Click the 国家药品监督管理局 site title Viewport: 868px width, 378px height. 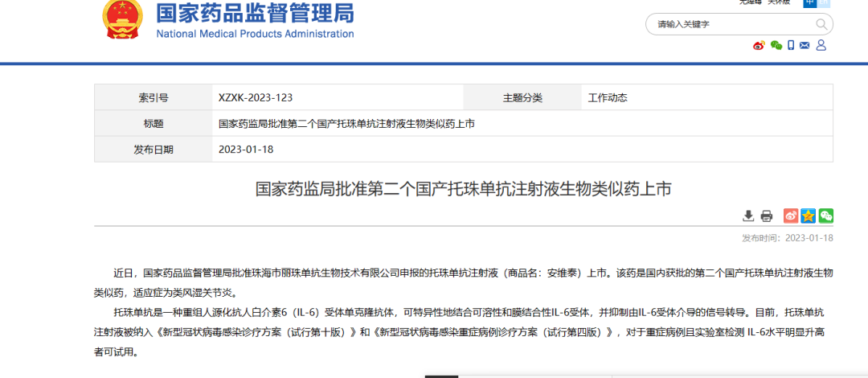pos(256,12)
